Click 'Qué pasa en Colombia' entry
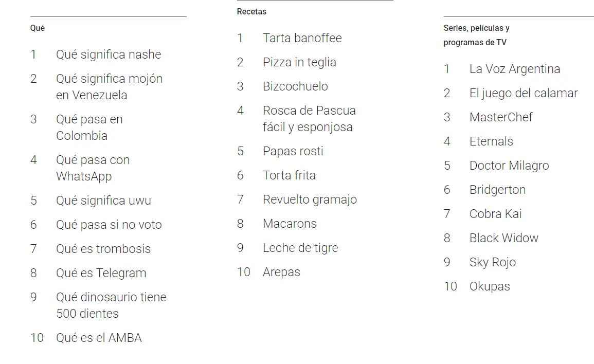This screenshot has width=594, height=364. [89, 128]
